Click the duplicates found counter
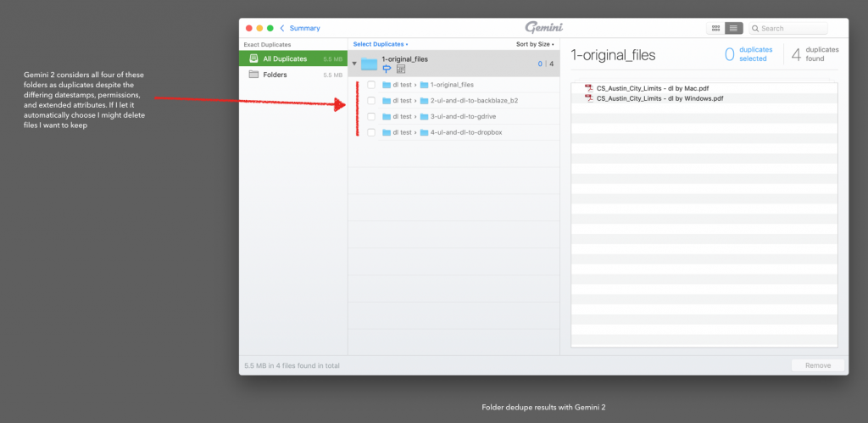Screen dimensions: 868x423 815,54
